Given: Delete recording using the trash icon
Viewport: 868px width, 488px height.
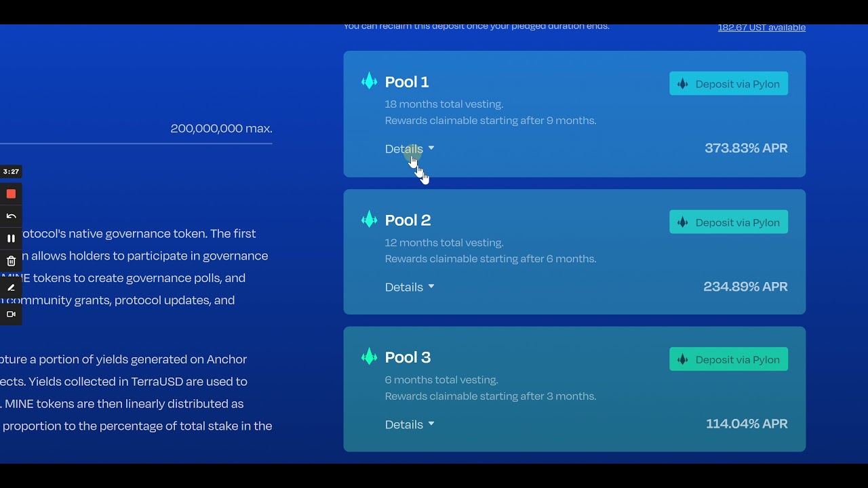Looking at the screenshot, I should tap(11, 261).
